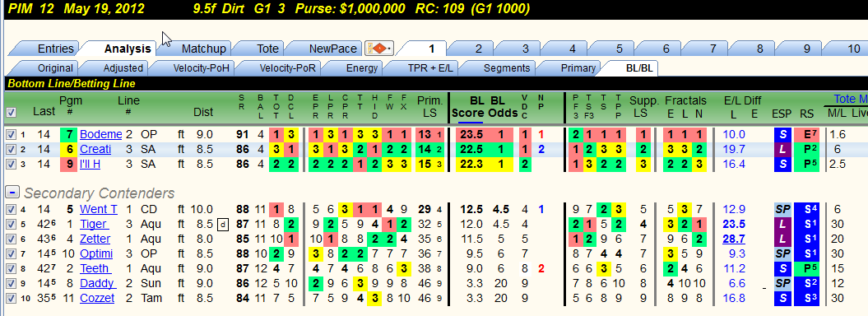Click the Prim. LS column header
The width and height of the screenshot is (868, 316).
429,107
